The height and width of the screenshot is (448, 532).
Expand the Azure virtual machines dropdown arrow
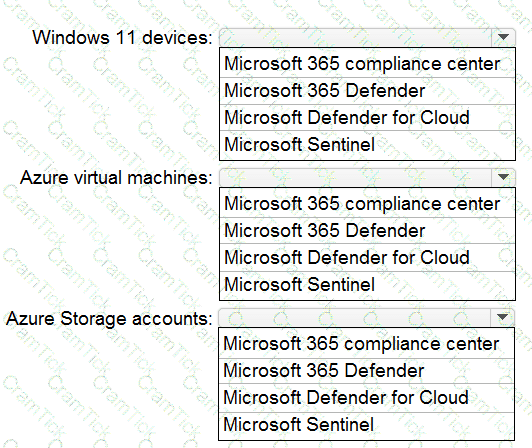pyautogui.click(x=503, y=177)
